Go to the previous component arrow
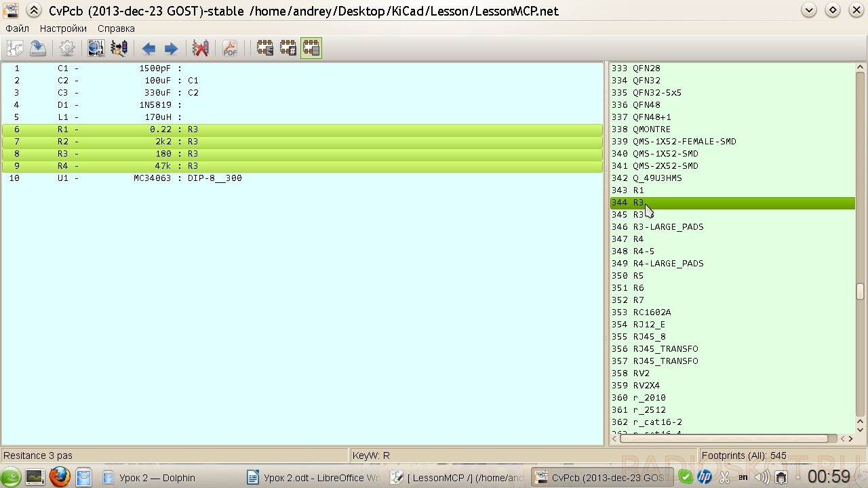The width and height of the screenshot is (868, 488). (x=149, y=48)
